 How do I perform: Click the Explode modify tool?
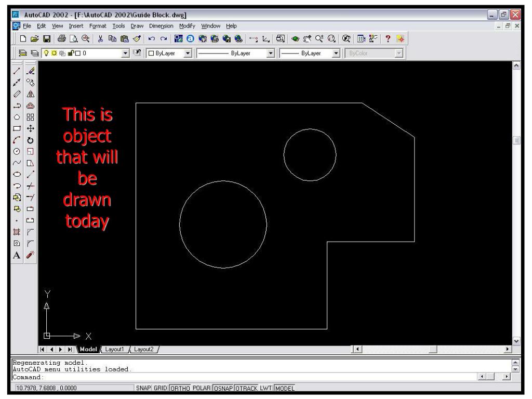tap(30, 255)
